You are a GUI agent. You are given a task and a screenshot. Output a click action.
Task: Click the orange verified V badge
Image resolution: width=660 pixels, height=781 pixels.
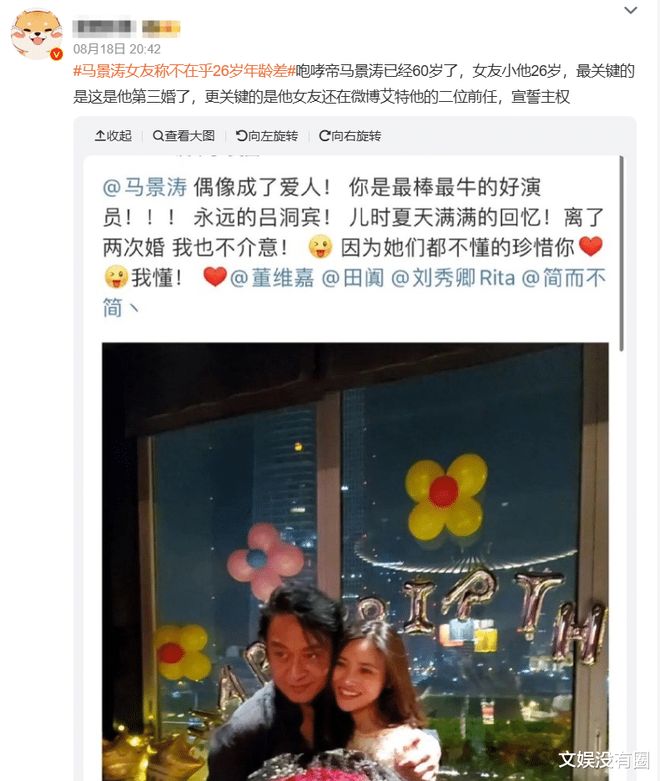tap(56, 54)
